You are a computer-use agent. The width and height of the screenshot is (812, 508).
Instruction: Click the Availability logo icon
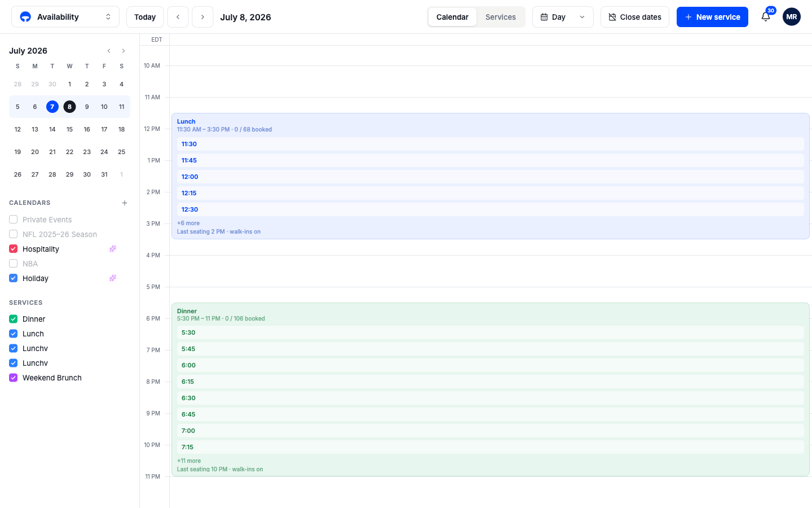coord(25,17)
